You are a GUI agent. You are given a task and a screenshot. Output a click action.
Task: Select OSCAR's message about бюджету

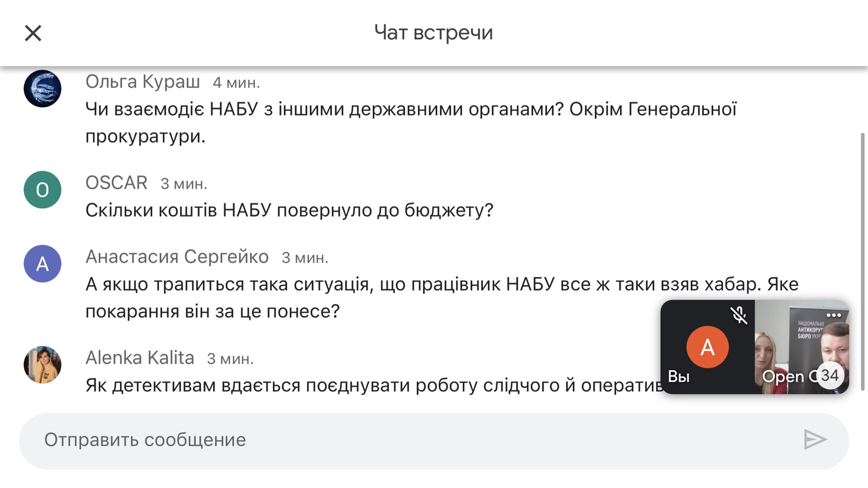[289, 210]
